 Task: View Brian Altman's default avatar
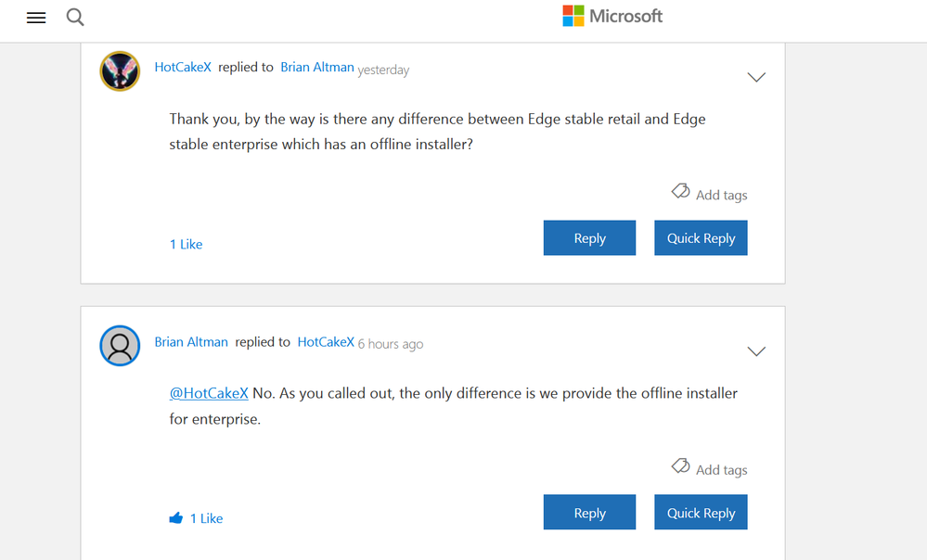[120, 346]
